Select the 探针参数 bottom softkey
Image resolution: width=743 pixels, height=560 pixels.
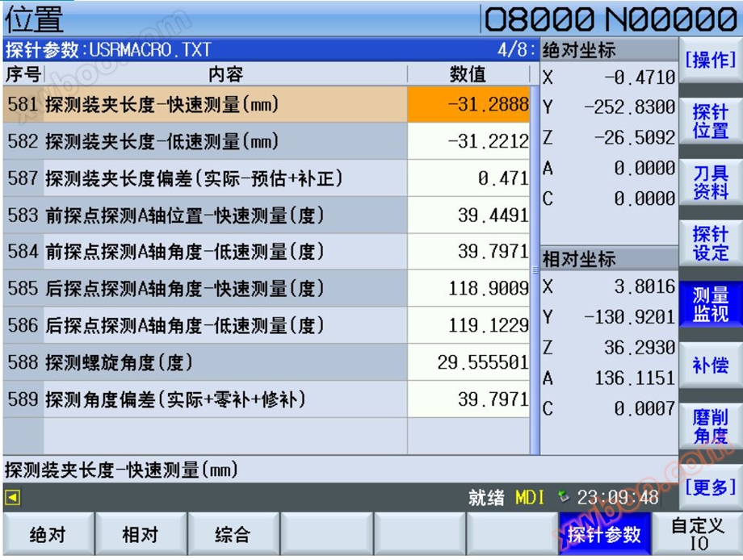click(x=603, y=535)
